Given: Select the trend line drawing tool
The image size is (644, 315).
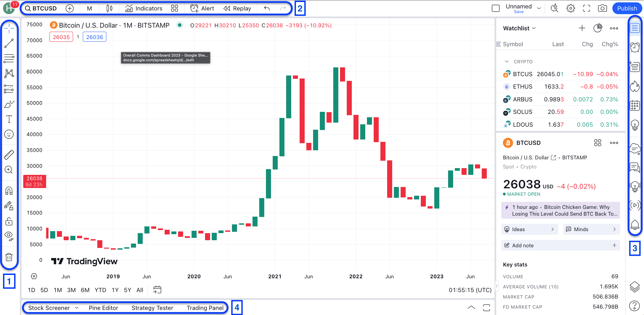Looking at the screenshot, I should [x=9, y=43].
